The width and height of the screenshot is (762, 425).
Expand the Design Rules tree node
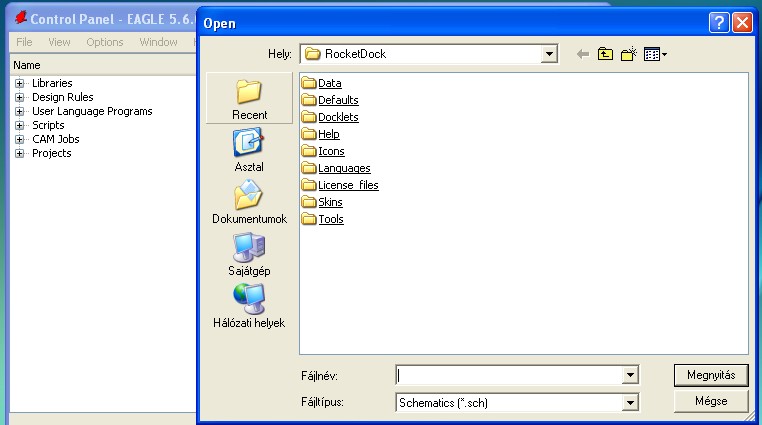click(19, 97)
